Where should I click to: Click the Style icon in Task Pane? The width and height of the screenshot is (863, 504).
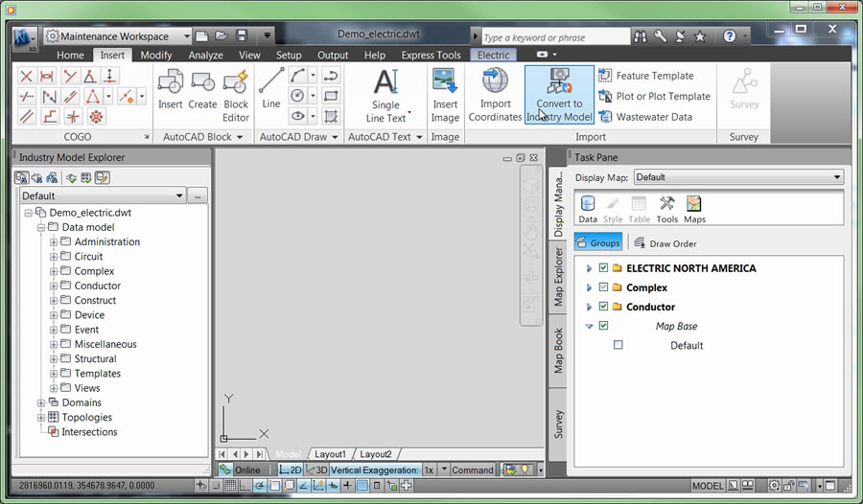(x=613, y=209)
